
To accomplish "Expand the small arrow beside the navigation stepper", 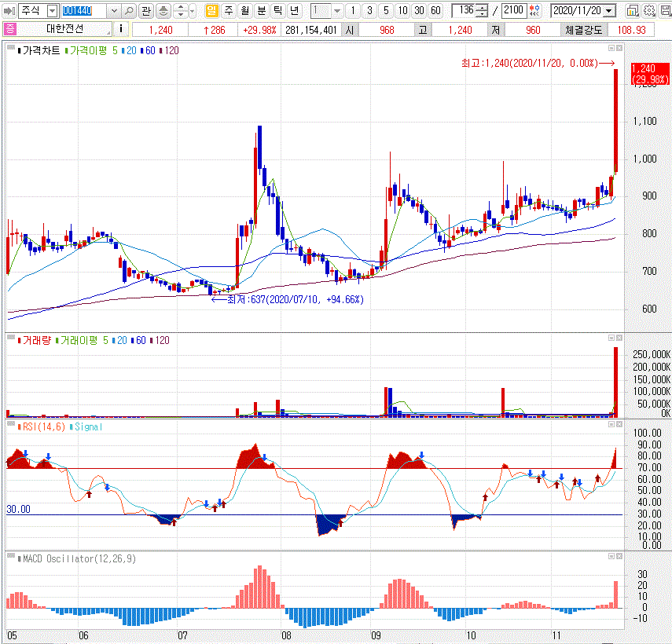I will pyautogui.click(x=192, y=11).
